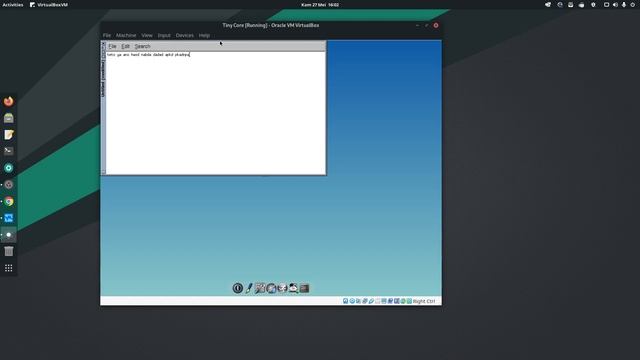Click the keyboard capture icon beside Right Ctrl
Viewport: 640px width, 360px height.
pyautogui.click(x=409, y=301)
